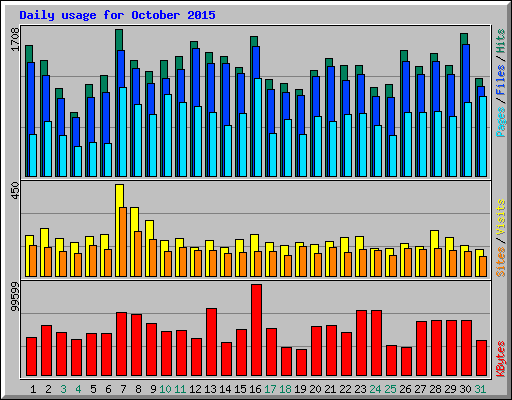Click day label '11' on the x-axis
This screenshot has width=512, height=400.
click(x=180, y=389)
